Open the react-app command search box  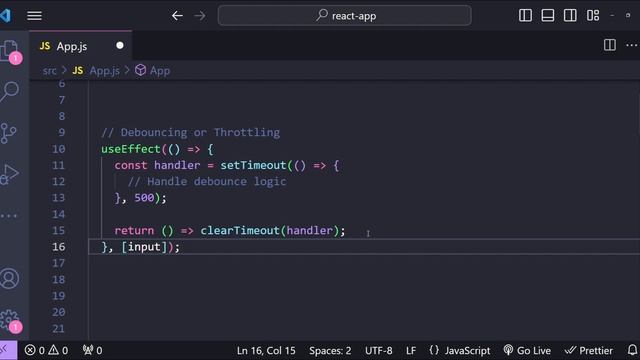(344, 16)
